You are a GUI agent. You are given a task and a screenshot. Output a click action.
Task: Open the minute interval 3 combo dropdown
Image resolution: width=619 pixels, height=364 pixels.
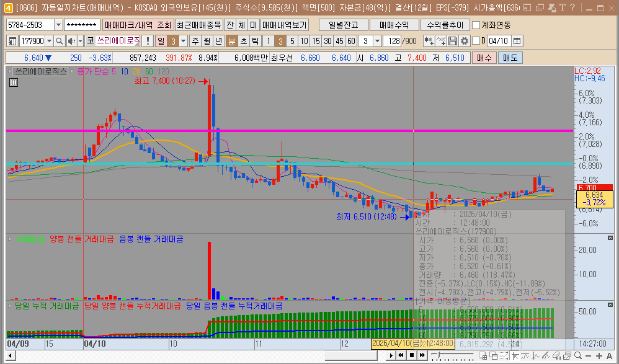pos(377,41)
